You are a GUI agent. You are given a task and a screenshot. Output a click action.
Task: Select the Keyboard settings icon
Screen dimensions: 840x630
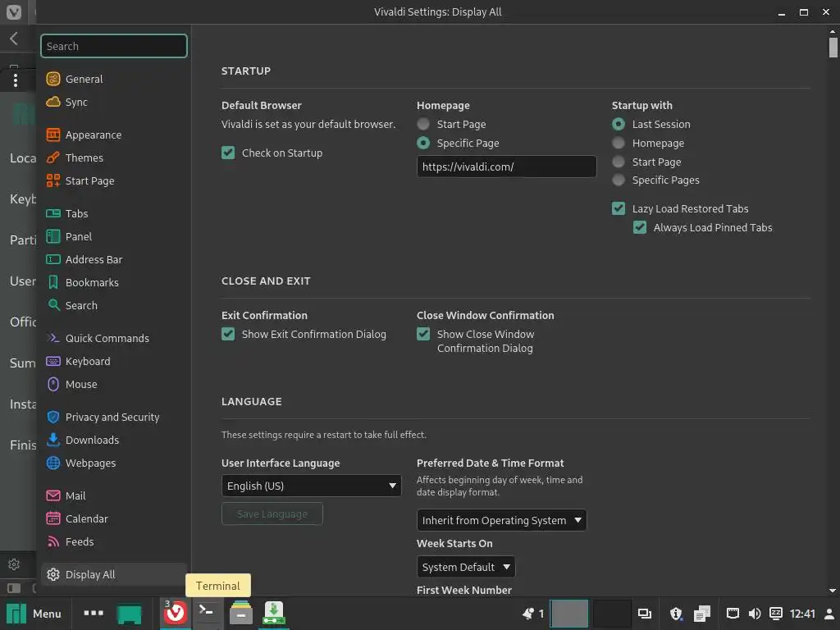pos(53,361)
